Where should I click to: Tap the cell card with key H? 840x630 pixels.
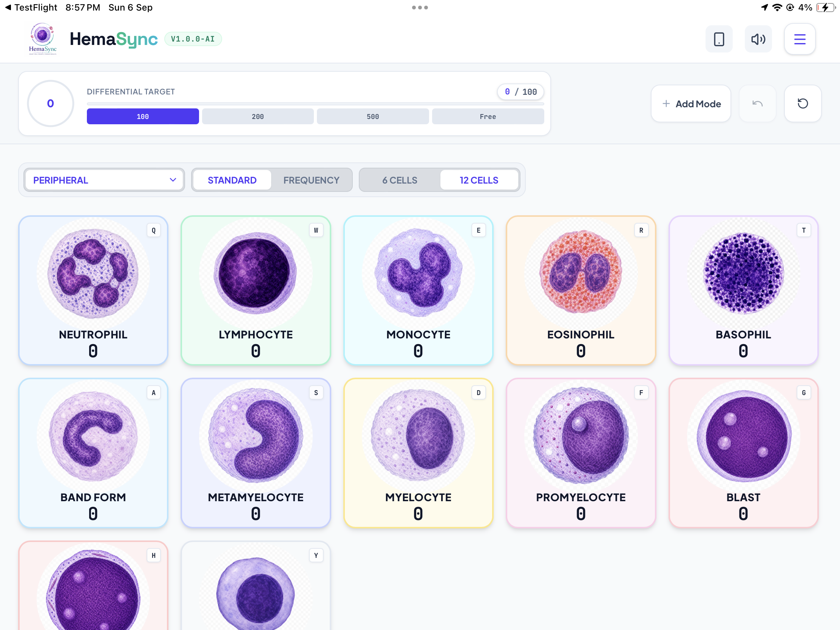point(93,586)
